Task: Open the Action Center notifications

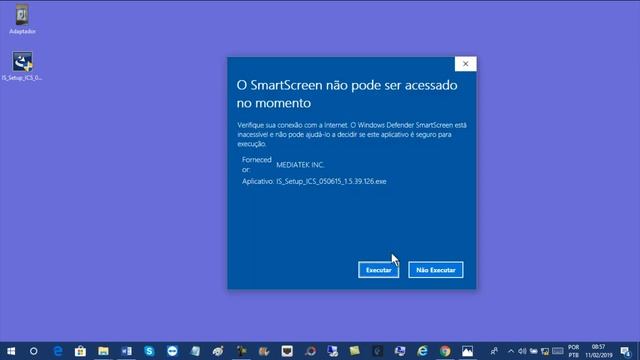Action: click(x=625, y=351)
